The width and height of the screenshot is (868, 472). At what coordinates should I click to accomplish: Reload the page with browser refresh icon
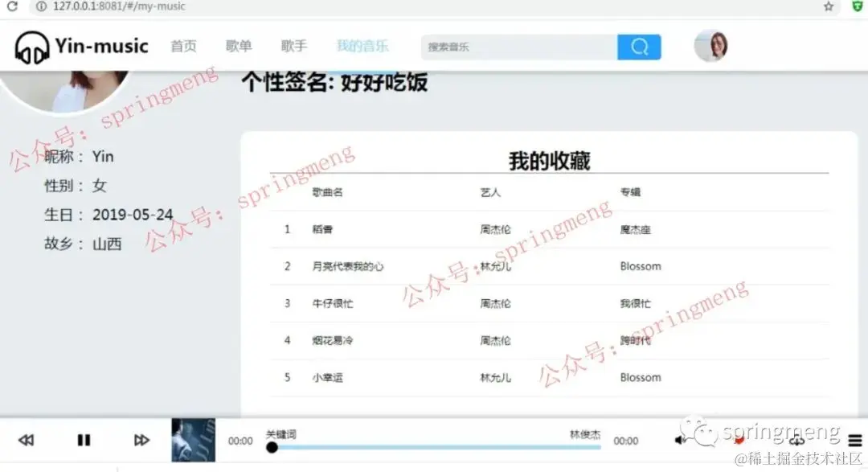click(11, 6)
